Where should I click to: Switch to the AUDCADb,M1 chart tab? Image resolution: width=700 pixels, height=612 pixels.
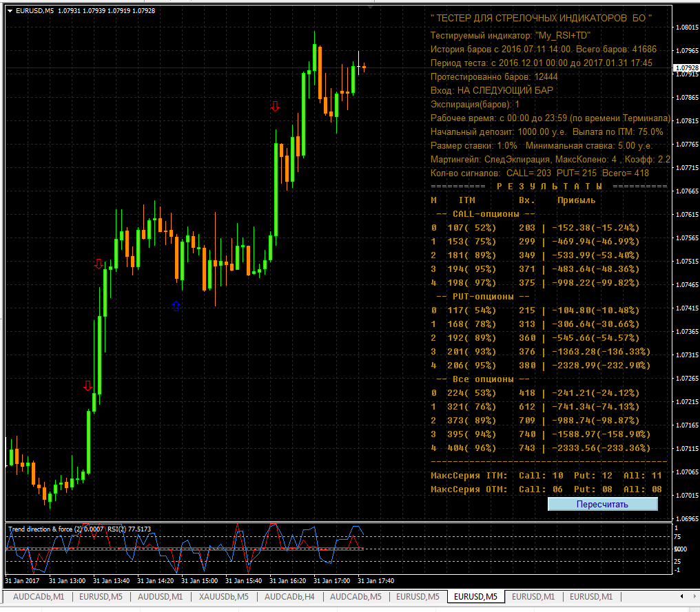point(39,596)
